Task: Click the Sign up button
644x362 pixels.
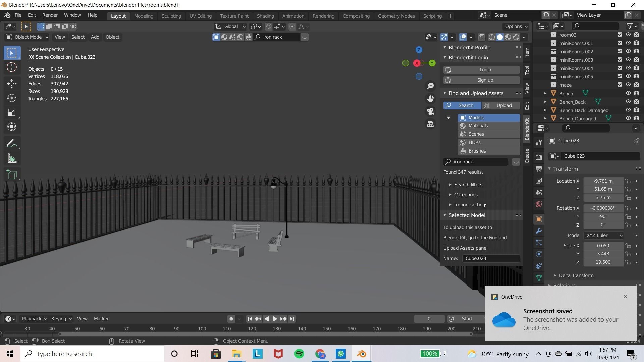Action: [x=482, y=80]
